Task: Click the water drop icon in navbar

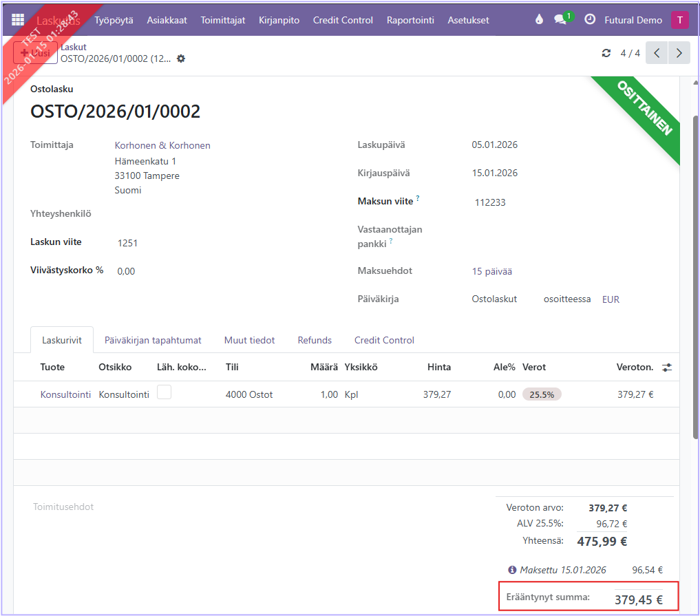Action: (x=539, y=20)
